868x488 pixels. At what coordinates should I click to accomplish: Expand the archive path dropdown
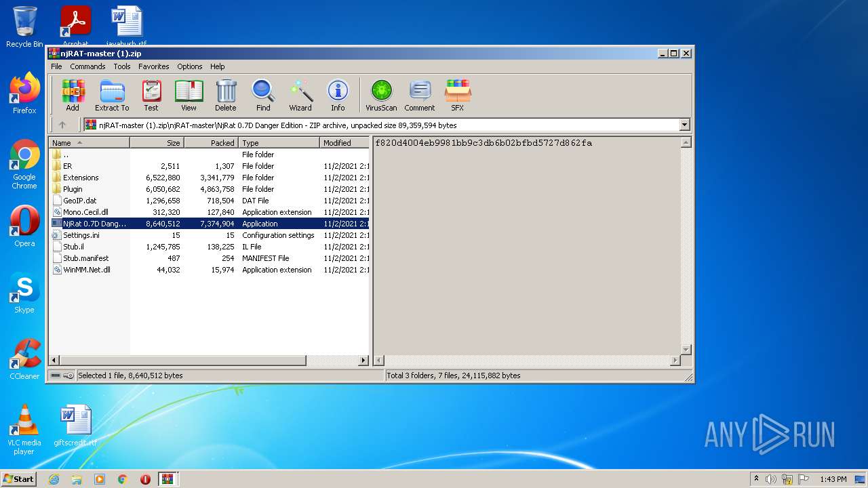(x=684, y=125)
